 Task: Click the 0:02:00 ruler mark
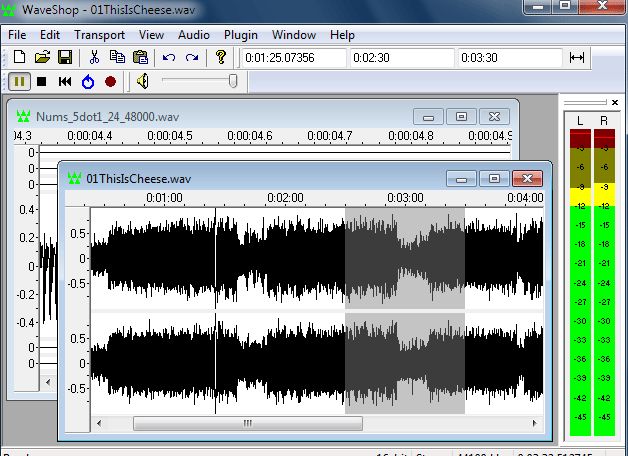click(x=285, y=198)
